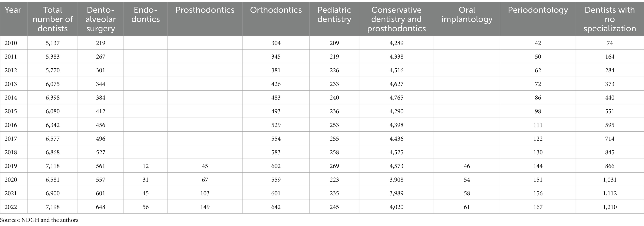This screenshot has width=644, height=226.
Task: Click the 2019 Endodontics value 12
Action: [x=145, y=166]
